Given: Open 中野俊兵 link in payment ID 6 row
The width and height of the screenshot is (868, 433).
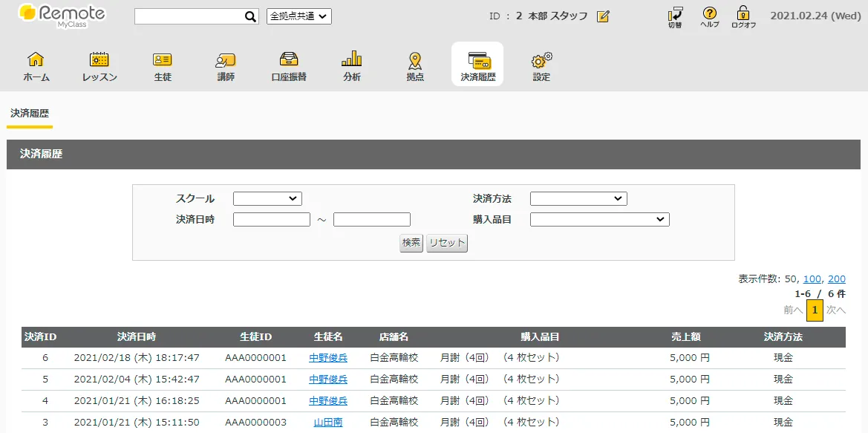Looking at the screenshot, I should pyautogui.click(x=328, y=358).
